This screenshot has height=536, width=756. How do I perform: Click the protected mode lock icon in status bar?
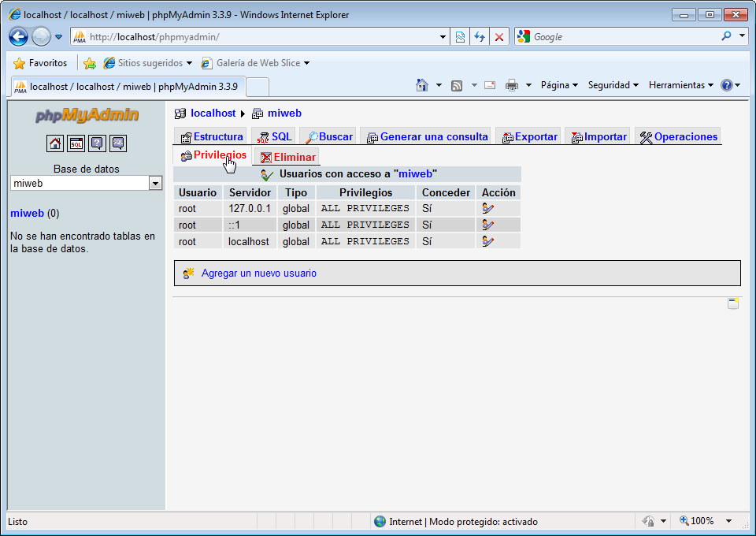(x=648, y=521)
